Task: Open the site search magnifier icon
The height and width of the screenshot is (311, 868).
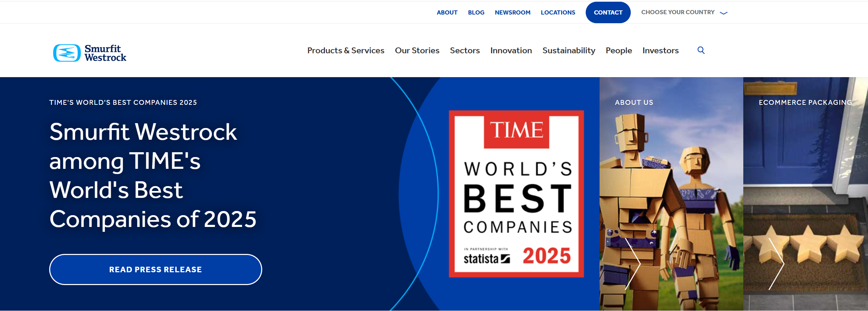Action: pyautogui.click(x=701, y=51)
